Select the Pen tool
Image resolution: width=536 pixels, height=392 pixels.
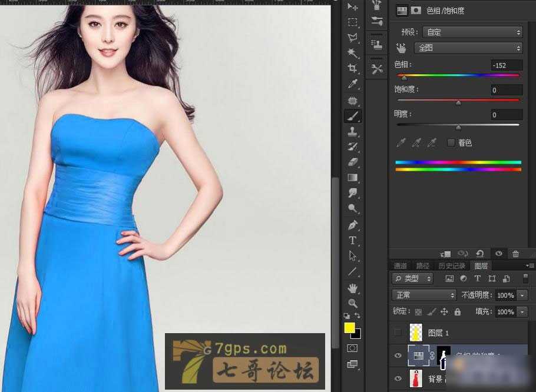point(352,225)
